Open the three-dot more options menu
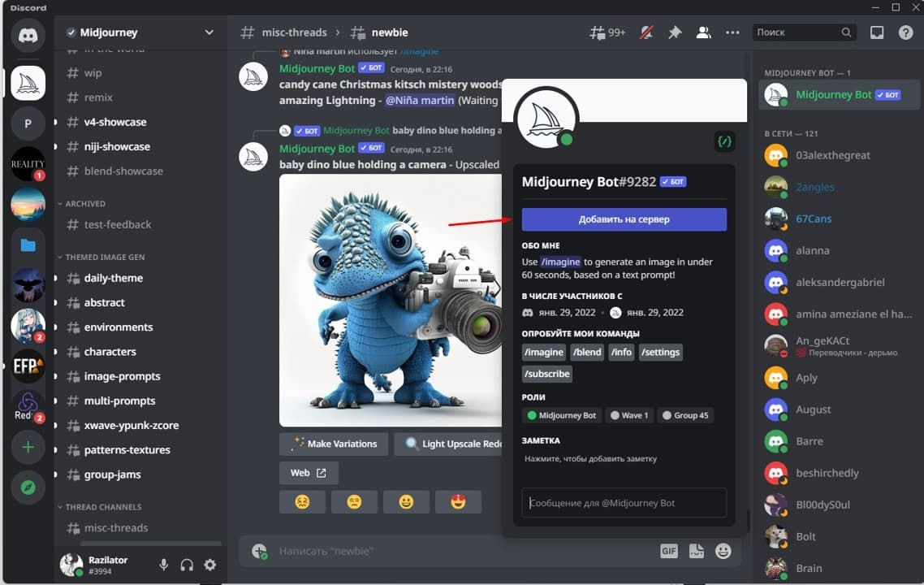The image size is (924, 585). click(732, 32)
